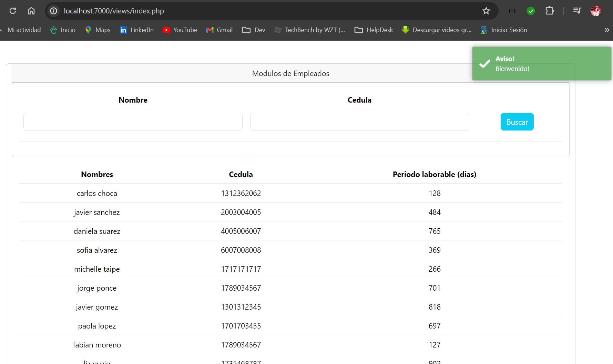Open the media control playlist icon
This screenshot has height=364, width=613.
(x=577, y=11)
